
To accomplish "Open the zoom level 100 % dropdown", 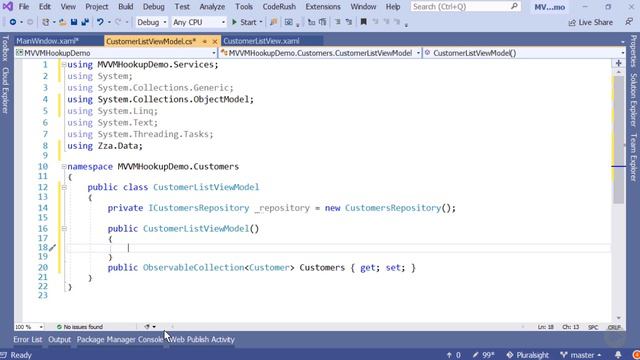I will point(29,327).
